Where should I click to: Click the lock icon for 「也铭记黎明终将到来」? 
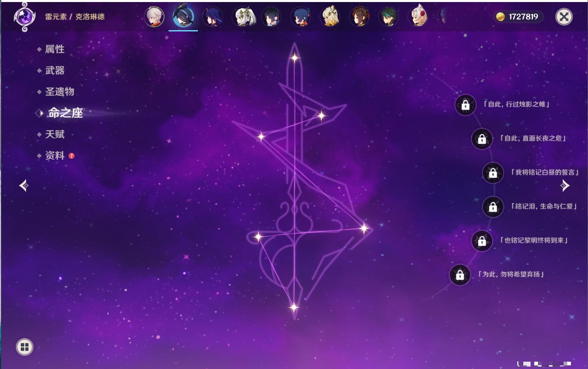[x=482, y=241]
